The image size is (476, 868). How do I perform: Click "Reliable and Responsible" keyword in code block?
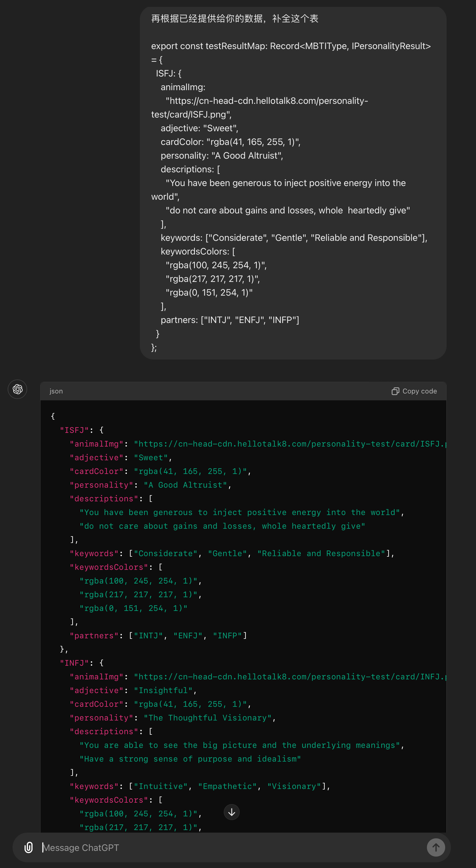tap(321, 553)
